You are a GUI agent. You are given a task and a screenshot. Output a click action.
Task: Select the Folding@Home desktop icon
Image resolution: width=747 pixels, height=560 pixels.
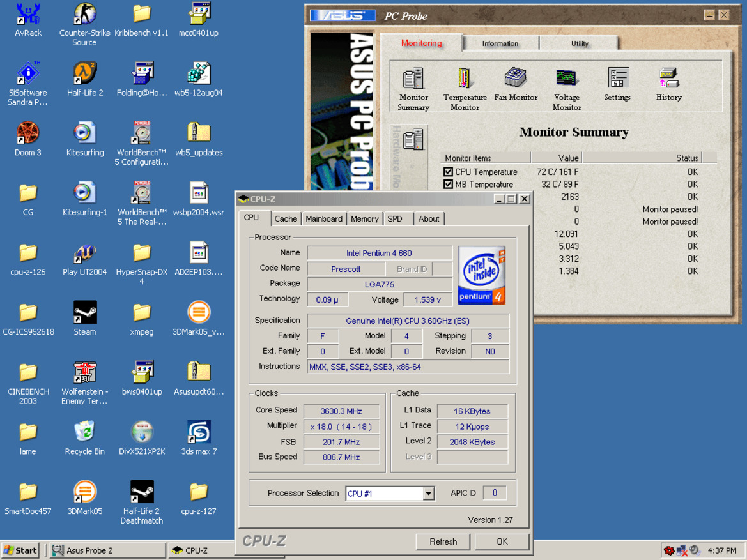(x=141, y=80)
